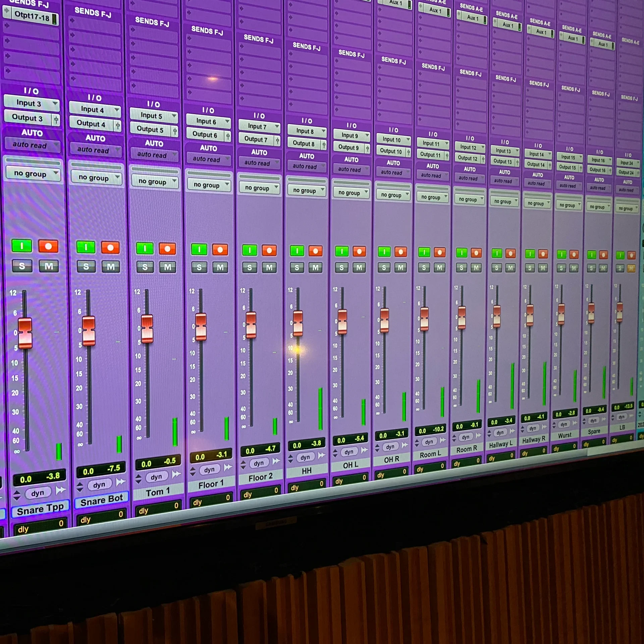Click SENDS F-J header on Input 4 strip

(93, 12)
